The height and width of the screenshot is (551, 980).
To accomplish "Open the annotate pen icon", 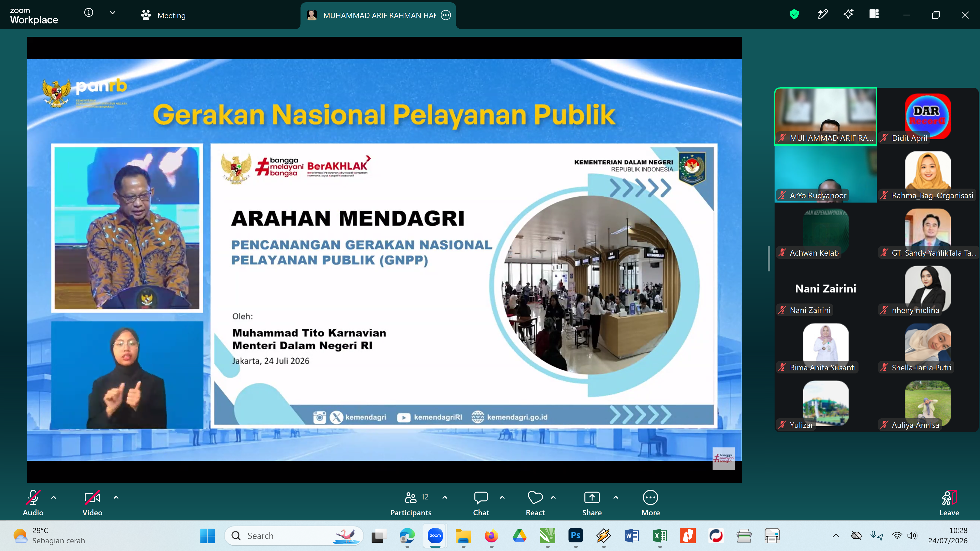I will pos(823,15).
